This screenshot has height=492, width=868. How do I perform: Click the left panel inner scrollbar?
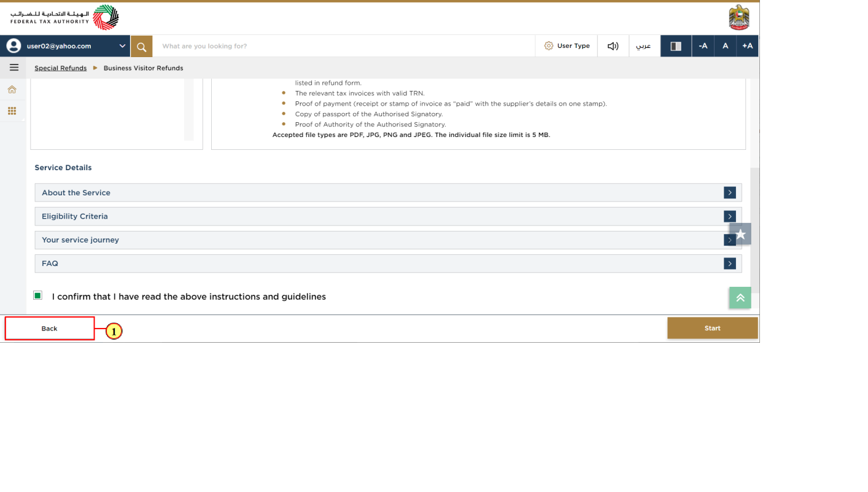(x=189, y=109)
